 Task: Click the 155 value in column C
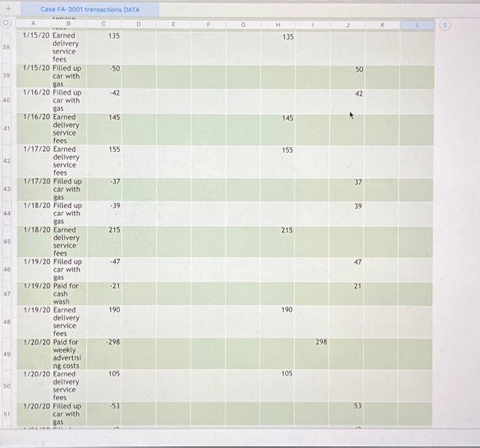click(x=114, y=149)
